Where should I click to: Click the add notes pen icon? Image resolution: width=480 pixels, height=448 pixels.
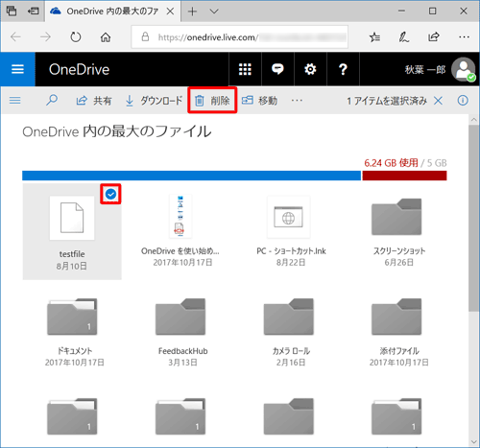(x=404, y=37)
